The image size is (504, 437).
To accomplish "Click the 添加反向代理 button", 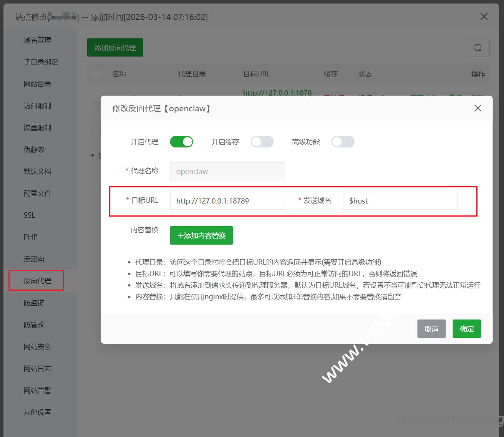I will (115, 48).
